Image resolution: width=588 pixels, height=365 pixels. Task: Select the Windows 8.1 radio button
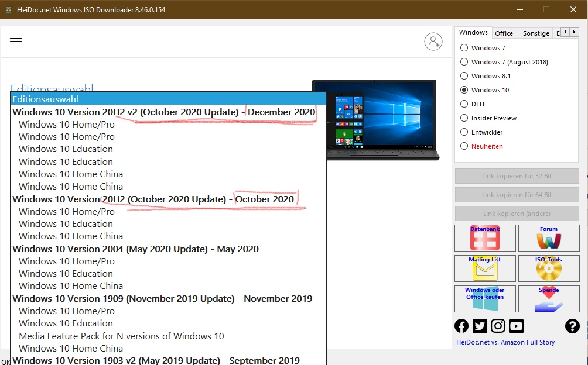[464, 76]
